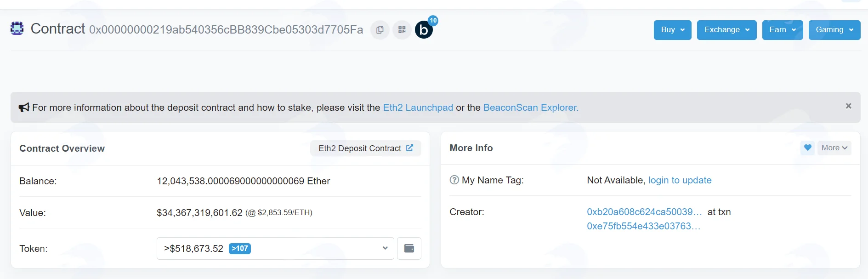Image resolution: width=868 pixels, height=279 pixels.
Task: Expand the Token holdings dropdown
Action: tap(275, 249)
